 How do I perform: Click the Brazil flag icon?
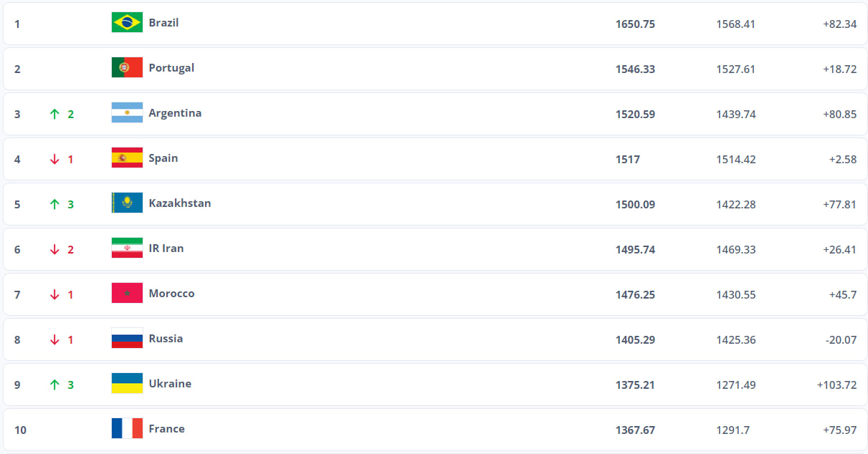127,23
